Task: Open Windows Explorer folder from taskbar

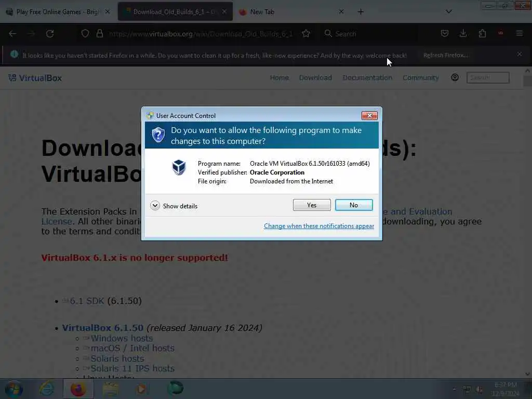Action: [x=110, y=389]
